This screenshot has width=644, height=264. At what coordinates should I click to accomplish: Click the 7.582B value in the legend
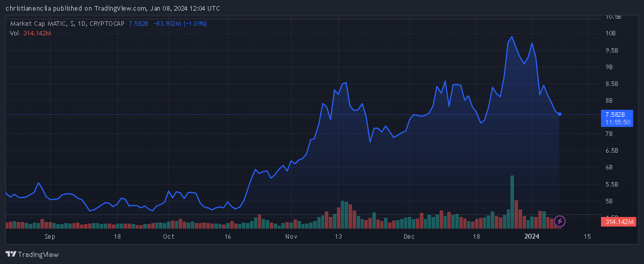click(x=139, y=24)
